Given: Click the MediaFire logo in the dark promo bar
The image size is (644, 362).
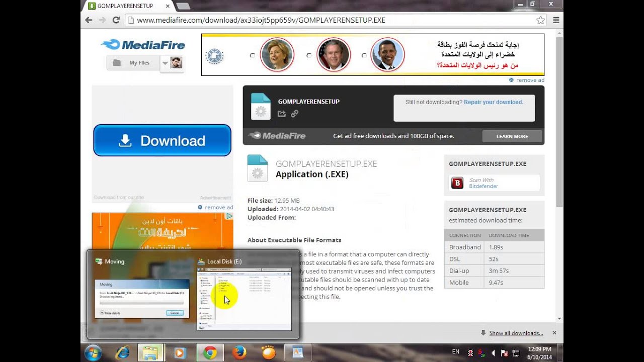Looking at the screenshot, I should (x=277, y=136).
